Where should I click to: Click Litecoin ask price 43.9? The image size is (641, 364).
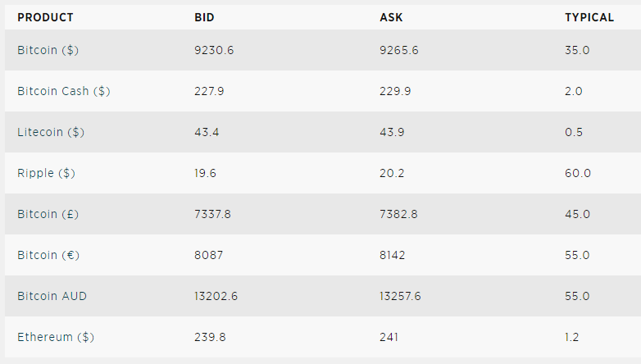coord(392,132)
